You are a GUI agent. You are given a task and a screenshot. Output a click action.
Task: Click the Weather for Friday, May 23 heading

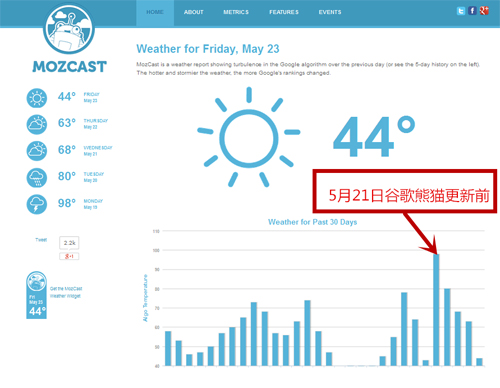click(208, 49)
